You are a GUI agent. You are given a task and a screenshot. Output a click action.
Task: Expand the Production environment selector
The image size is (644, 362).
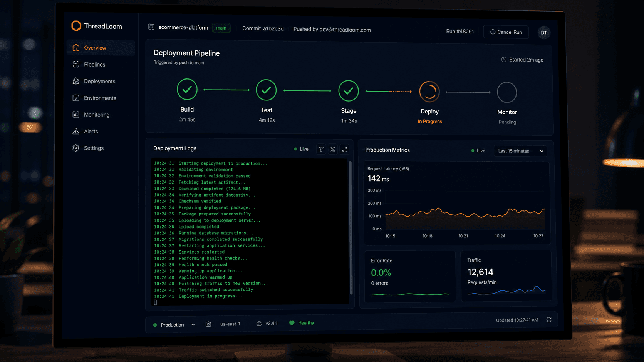coord(174,325)
